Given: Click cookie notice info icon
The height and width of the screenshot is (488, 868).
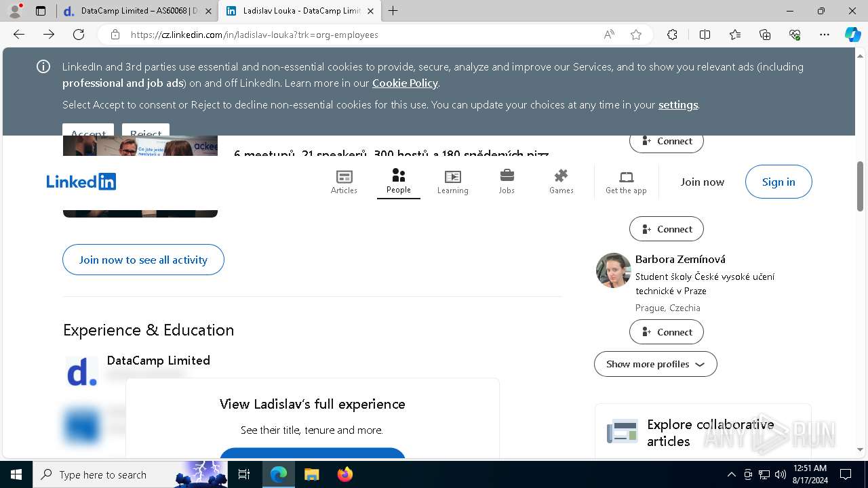Looking at the screenshot, I should 43,66.
